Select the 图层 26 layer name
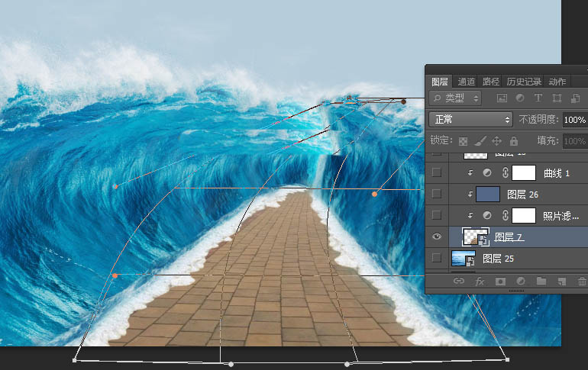The width and height of the screenshot is (588, 370). click(x=522, y=195)
